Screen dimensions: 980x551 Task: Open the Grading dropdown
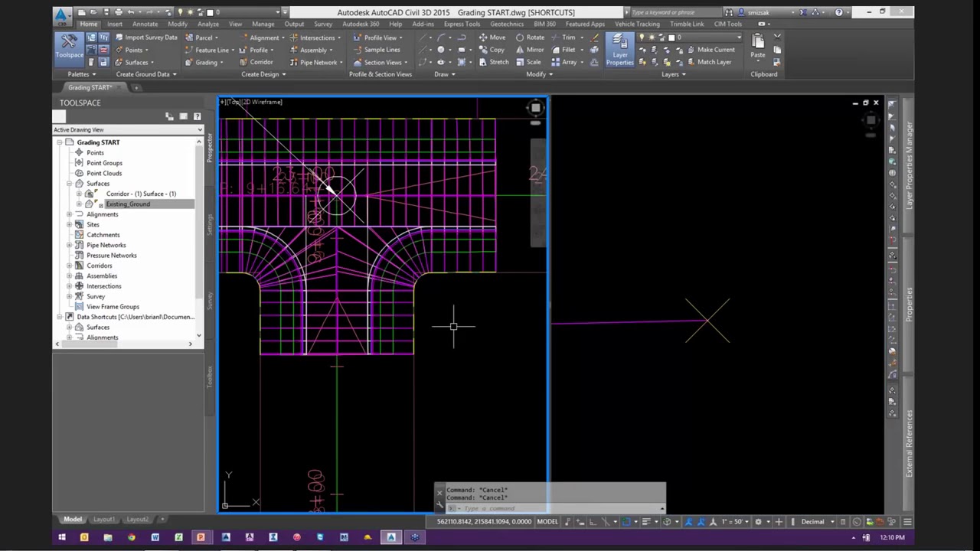click(x=204, y=62)
